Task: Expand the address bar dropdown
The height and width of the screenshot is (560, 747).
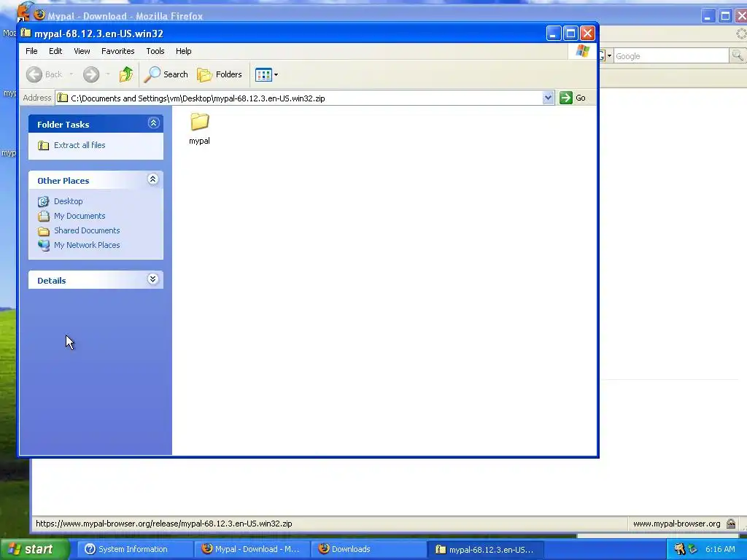Action: click(548, 98)
